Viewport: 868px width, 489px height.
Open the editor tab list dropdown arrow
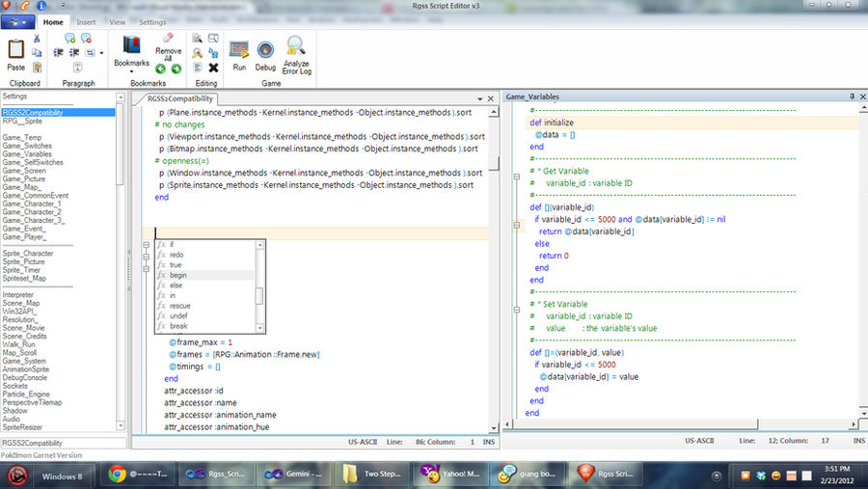pos(480,99)
